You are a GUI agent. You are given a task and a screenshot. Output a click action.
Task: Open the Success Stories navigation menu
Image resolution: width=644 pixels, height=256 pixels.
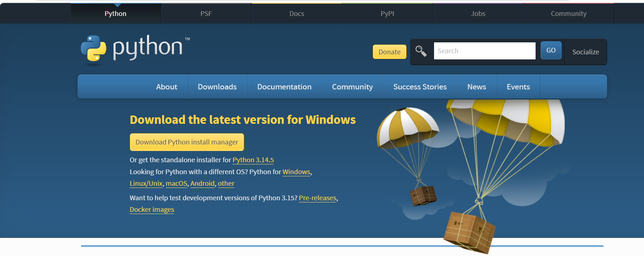point(420,87)
